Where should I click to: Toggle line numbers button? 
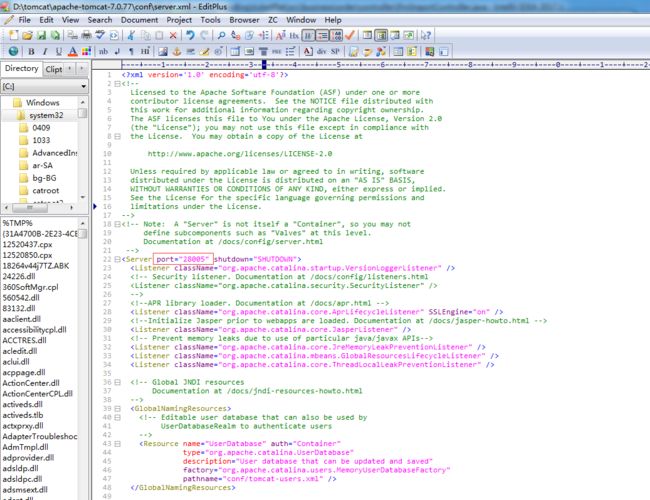coord(336,35)
